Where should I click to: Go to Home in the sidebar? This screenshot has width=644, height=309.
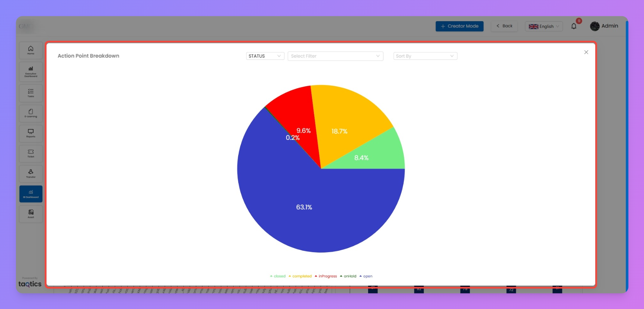point(31,50)
